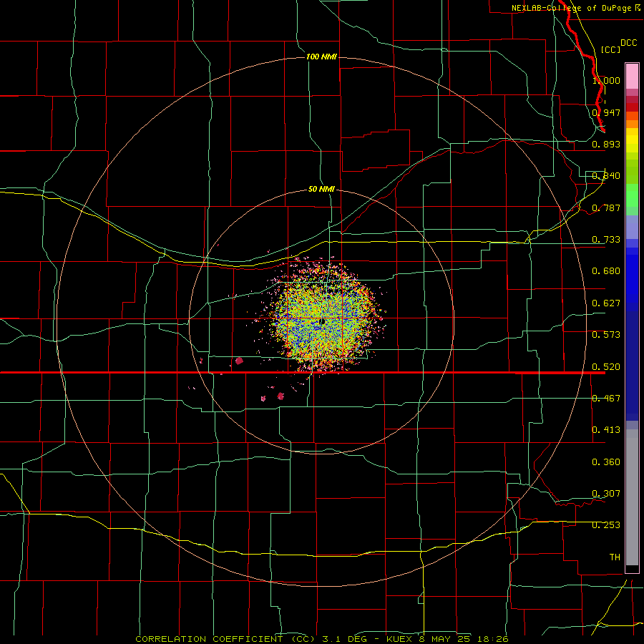Click the 0.840 scale value
Image resolution: width=644 pixels, height=644 pixels.
tap(606, 176)
